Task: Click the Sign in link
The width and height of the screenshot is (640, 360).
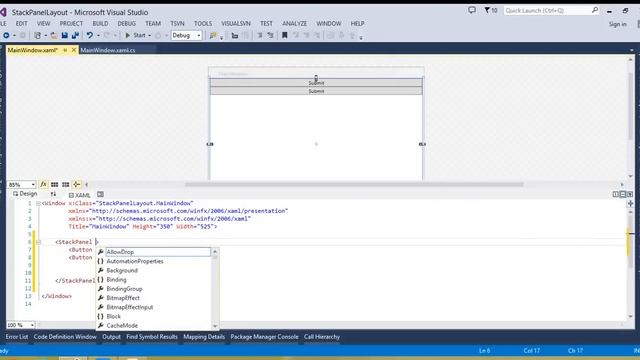Action: [618, 24]
